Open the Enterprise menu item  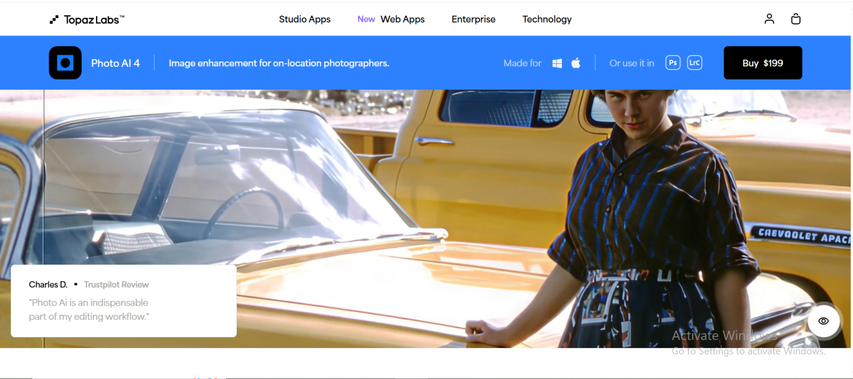pos(473,19)
